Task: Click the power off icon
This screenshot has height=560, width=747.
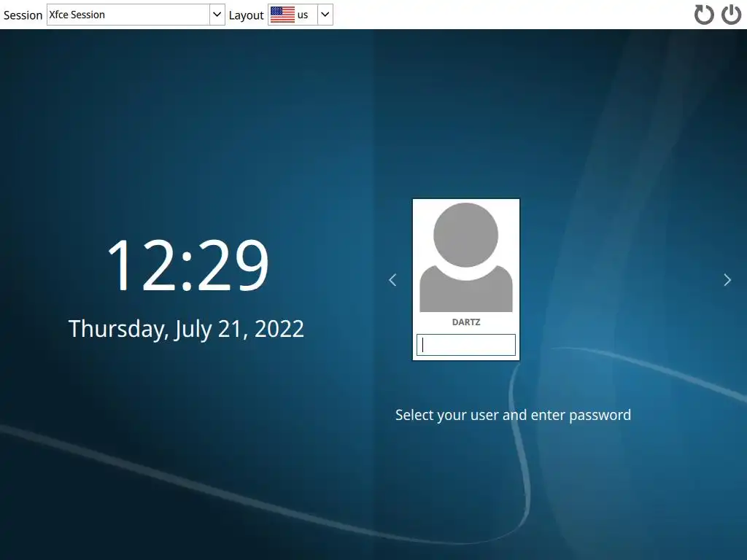Action: click(x=731, y=15)
